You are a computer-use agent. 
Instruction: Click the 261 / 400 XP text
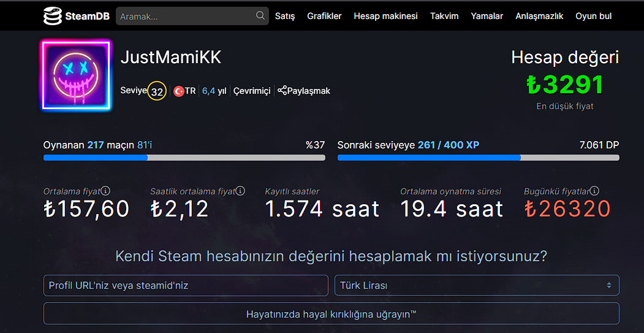(449, 145)
